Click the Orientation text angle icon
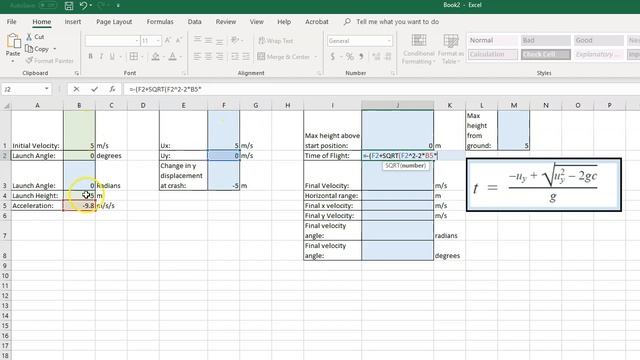 (x=235, y=40)
